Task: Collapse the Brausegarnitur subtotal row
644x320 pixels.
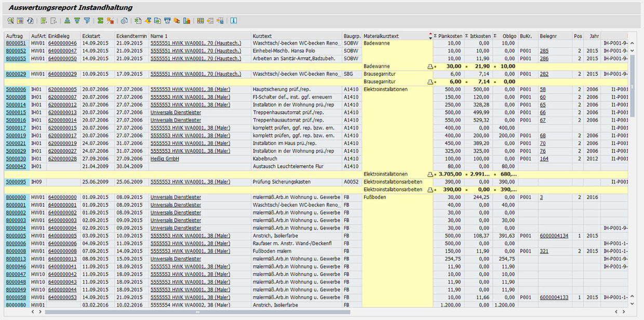Action: tap(430, 82)
